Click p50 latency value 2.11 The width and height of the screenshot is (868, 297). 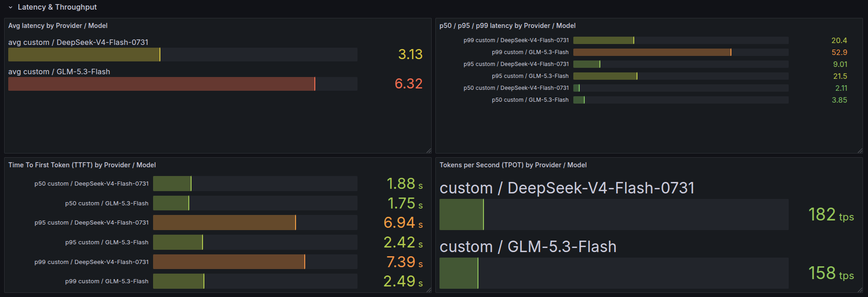(x=841, y=88)
